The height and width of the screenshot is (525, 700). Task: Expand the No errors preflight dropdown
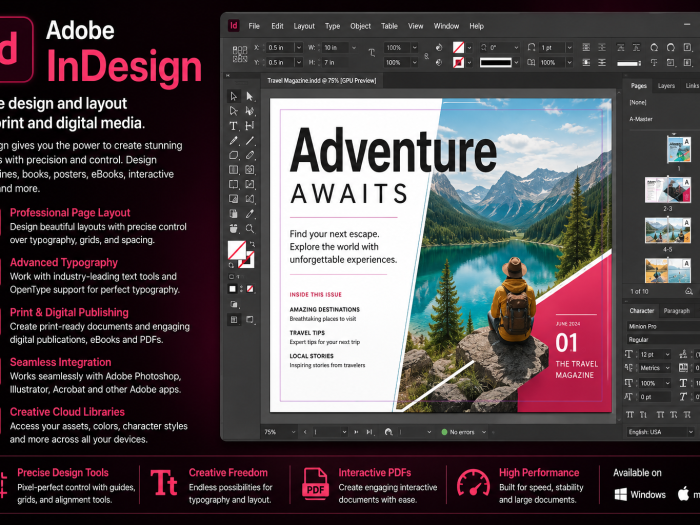coord(483,432)
